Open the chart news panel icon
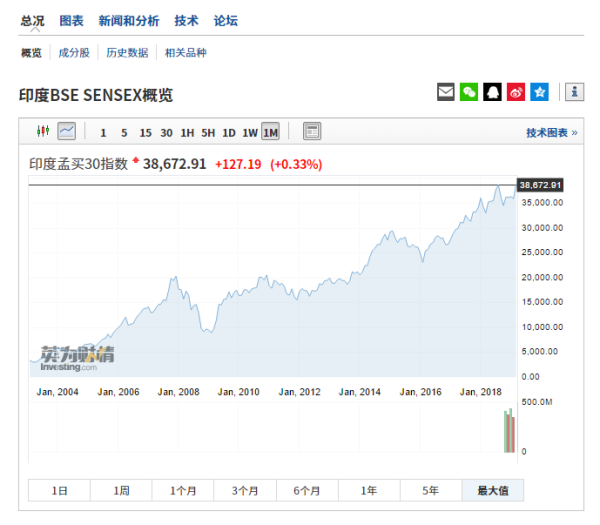The image size is (600, 525). click(312, 131)
